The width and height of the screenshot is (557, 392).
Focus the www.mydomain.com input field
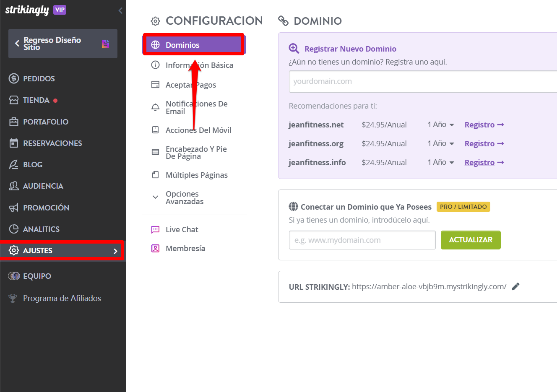[362, 240]
